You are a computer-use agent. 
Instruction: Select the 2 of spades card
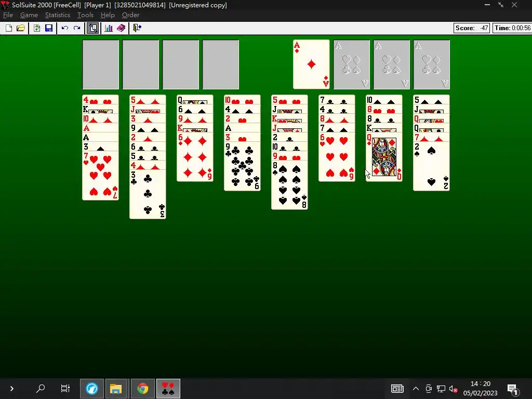[x=431, y=166]
